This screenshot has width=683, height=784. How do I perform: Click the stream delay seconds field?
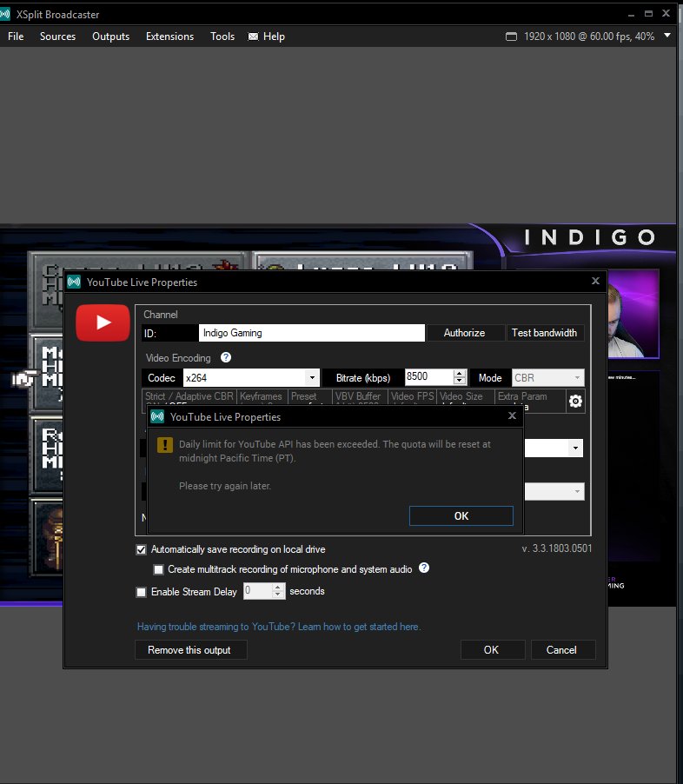(x=257, y=591)
